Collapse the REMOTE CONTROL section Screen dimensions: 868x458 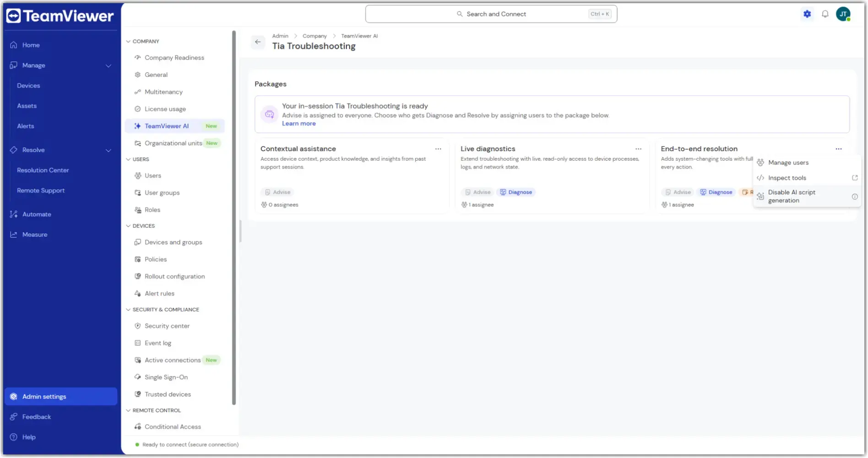pyautogui.click(x=128, y=410)
